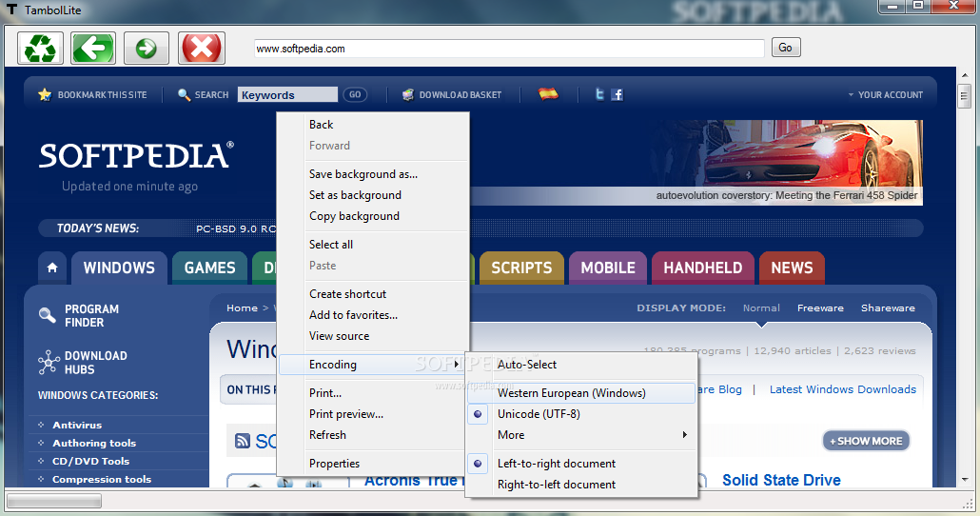The height and width of the screenshot is (516, 980).
Task: Choose Create shortcut menu entry
Action: 373,294
